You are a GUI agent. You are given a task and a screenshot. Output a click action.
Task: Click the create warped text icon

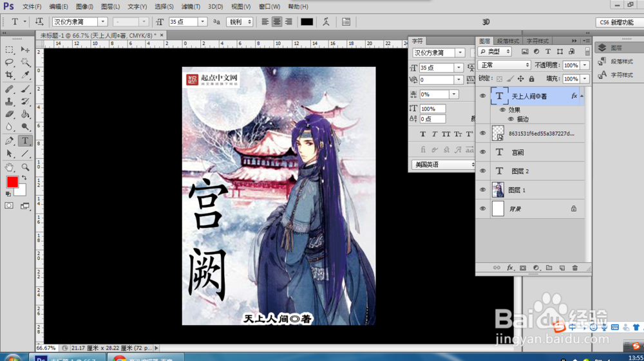[326, 22]
